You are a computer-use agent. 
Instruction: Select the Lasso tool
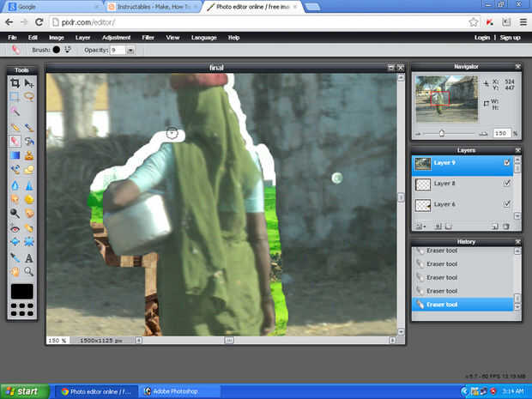click(29, 97)
